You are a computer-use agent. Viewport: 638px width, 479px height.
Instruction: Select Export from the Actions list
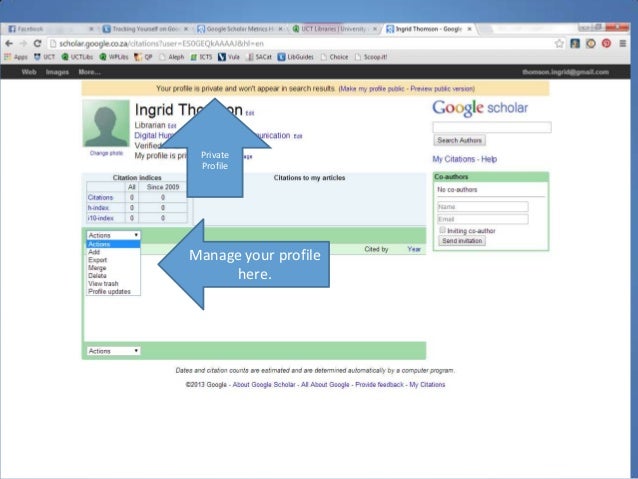pos(113,260)
